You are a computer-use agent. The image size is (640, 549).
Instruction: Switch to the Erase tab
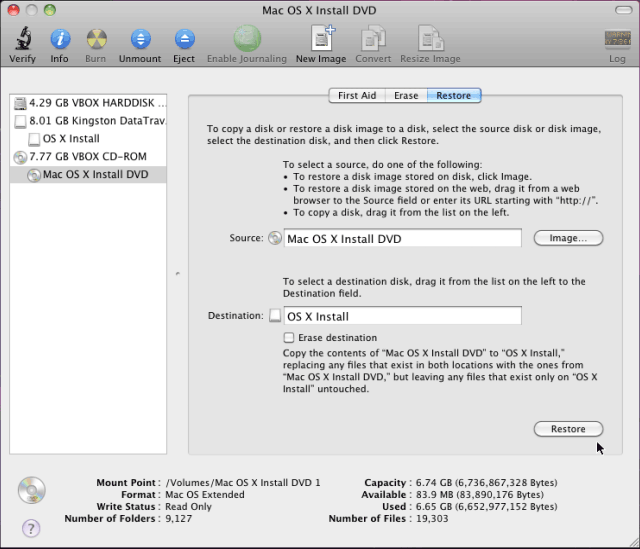406,96
